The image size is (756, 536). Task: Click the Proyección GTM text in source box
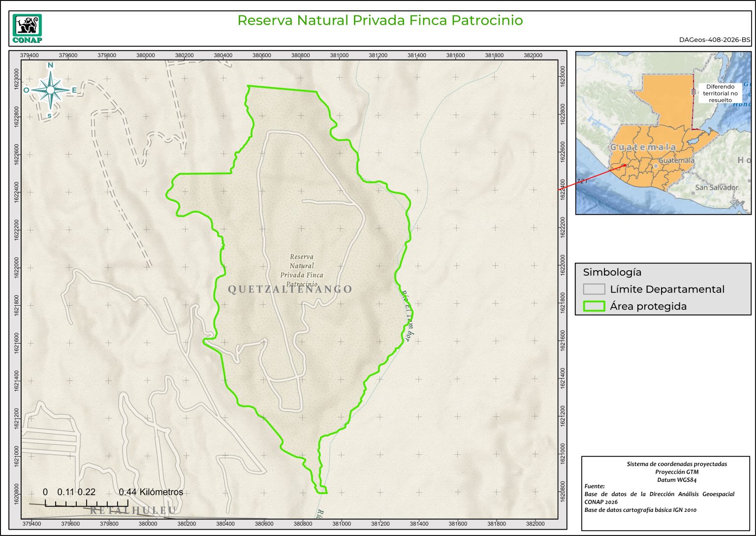pos(677,472)
